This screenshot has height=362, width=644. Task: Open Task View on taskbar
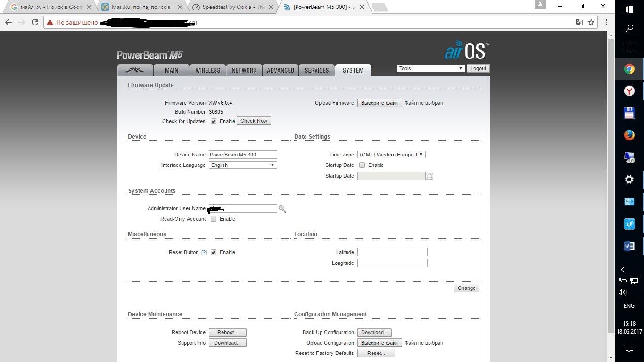[629, 47]
